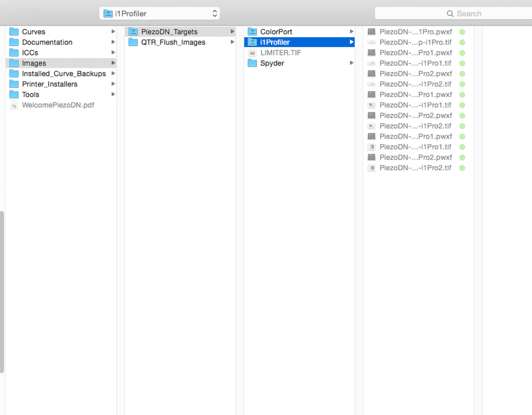Click the Printer_Installers folder name
Viewport: 532px width, 415px height.
(50, 84)
